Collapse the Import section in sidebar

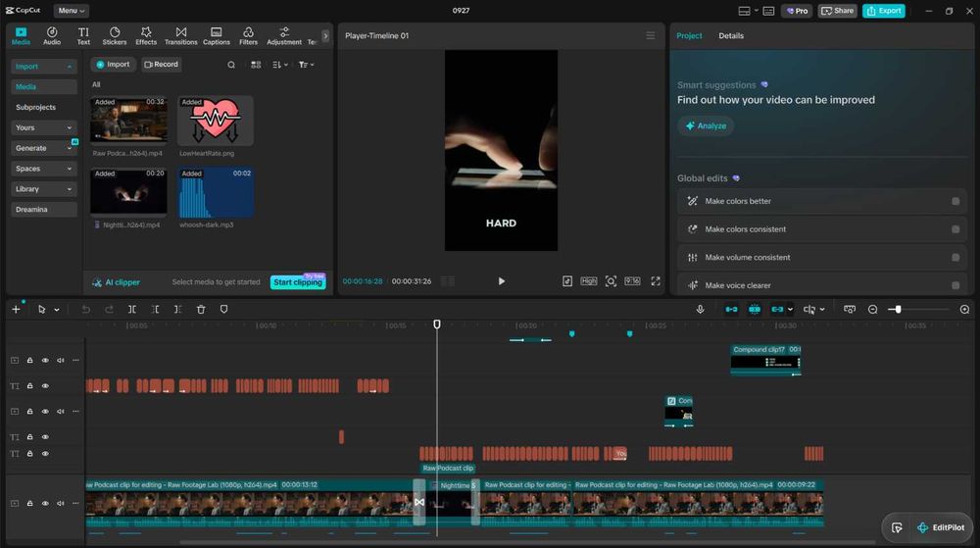[43, 67]
